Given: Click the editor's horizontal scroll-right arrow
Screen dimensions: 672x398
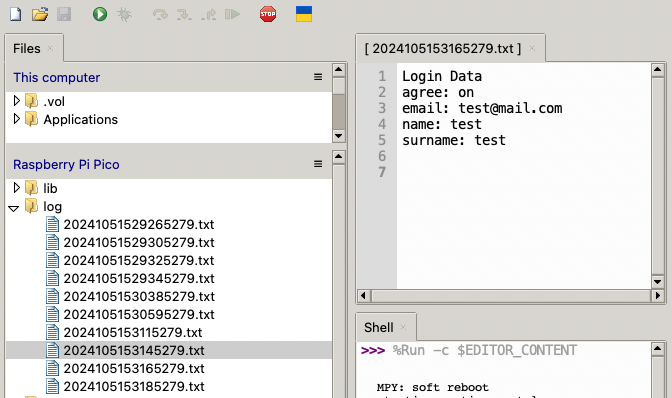Looking at the screenshot, I should point(658,296).
